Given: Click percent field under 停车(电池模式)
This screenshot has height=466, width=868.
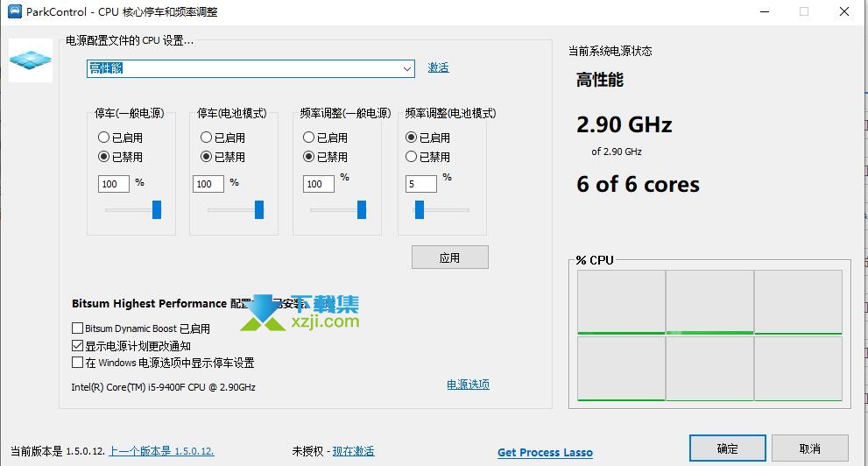Looking at the screenshot, I should 208,184.
